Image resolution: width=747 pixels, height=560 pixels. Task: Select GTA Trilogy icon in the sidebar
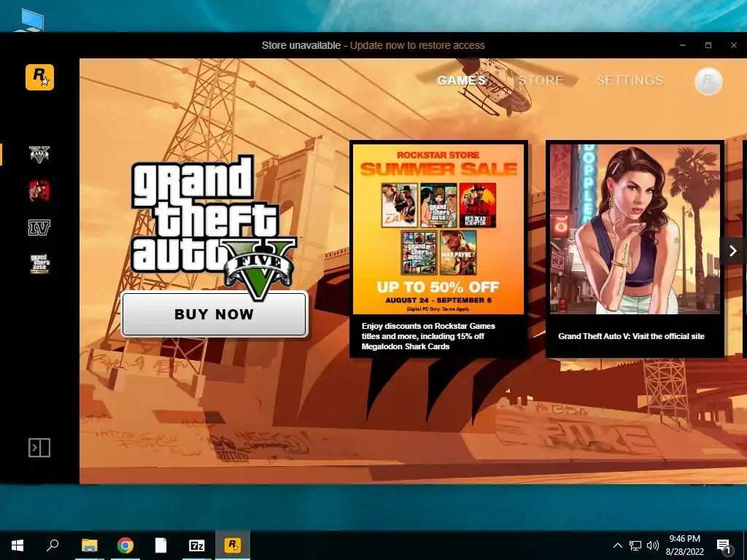(39, 264)
